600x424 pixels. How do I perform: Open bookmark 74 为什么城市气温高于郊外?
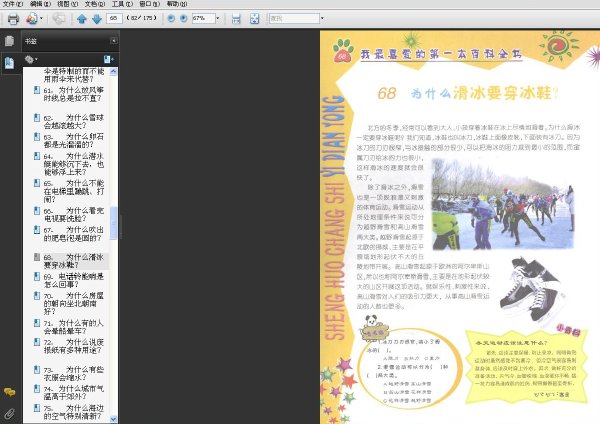[x=73, y=393]
